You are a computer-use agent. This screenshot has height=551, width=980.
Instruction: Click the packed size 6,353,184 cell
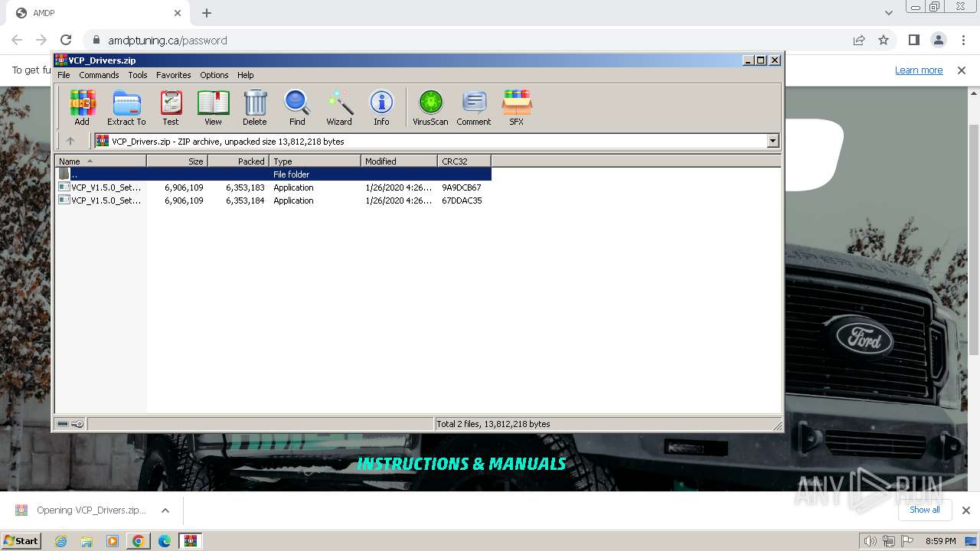click(x=245, y=201)
